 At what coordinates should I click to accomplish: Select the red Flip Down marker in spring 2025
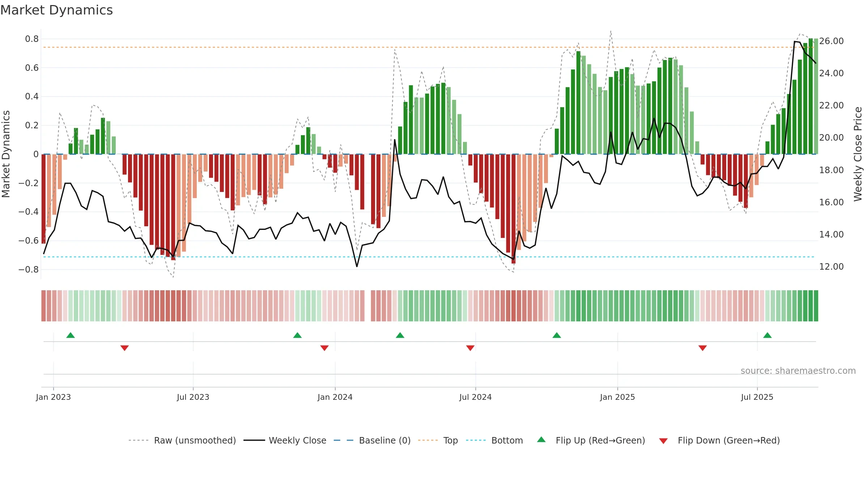[x=702, y=348]
